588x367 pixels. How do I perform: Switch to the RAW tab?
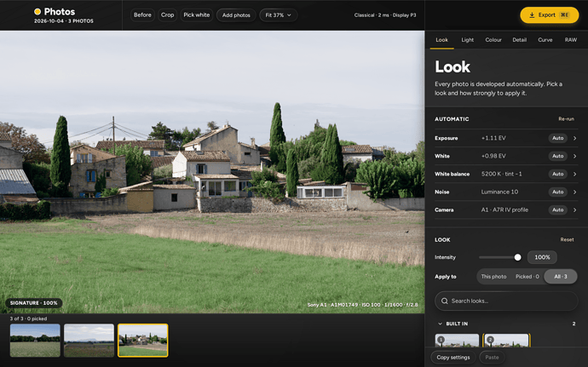(x=571, y=40)
